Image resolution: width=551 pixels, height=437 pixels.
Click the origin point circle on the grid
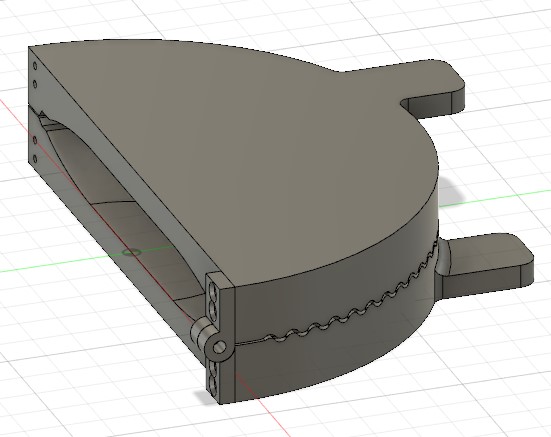(131, 252)
